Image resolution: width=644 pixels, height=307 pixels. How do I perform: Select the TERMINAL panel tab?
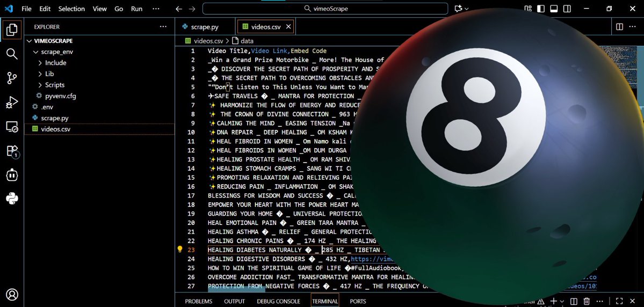click(325, 301)
